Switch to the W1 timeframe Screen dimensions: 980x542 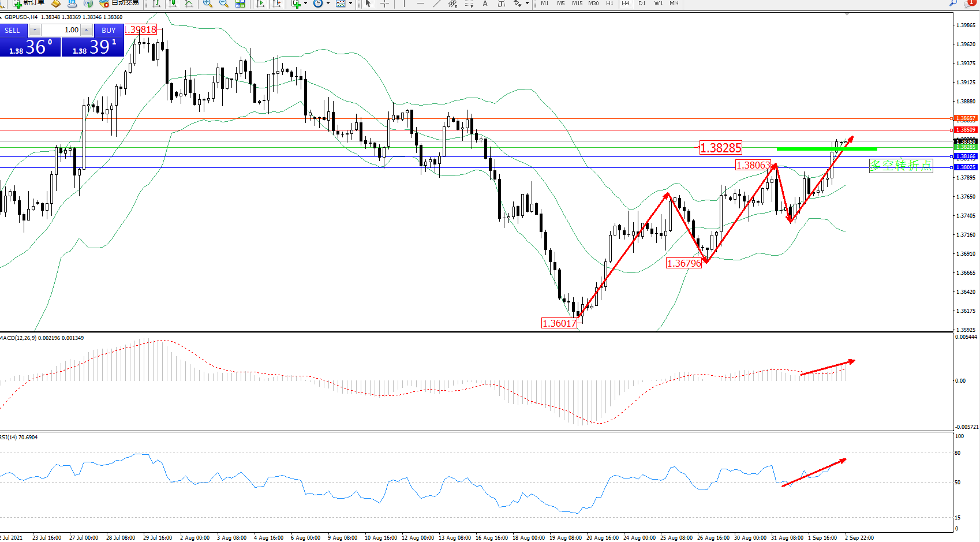pos(659,3)
